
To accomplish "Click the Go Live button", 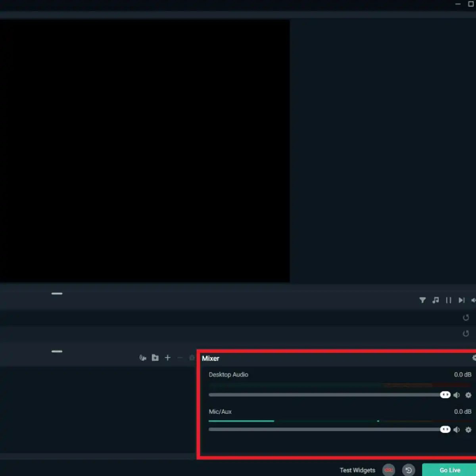I will click(x=450, y=470).
